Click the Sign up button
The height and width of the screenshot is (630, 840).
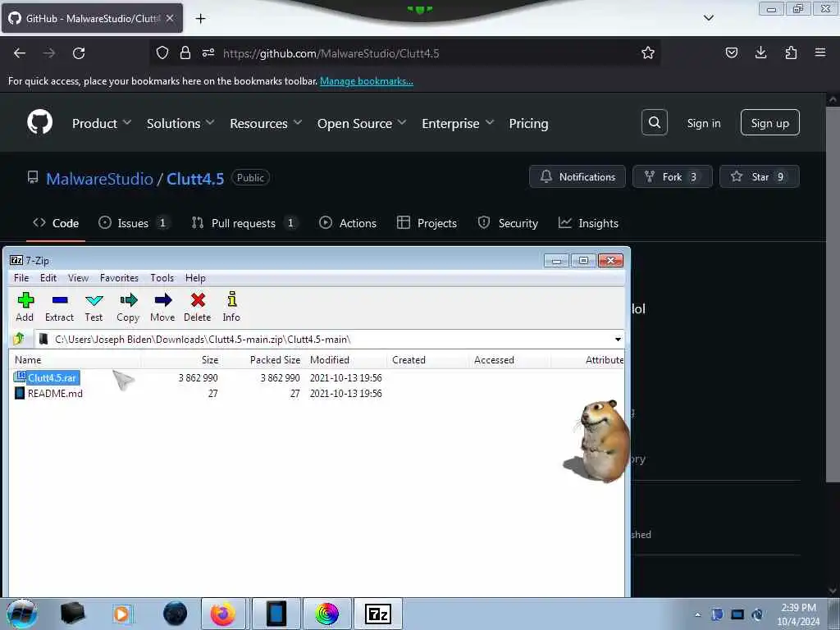[x=769, y=123]
